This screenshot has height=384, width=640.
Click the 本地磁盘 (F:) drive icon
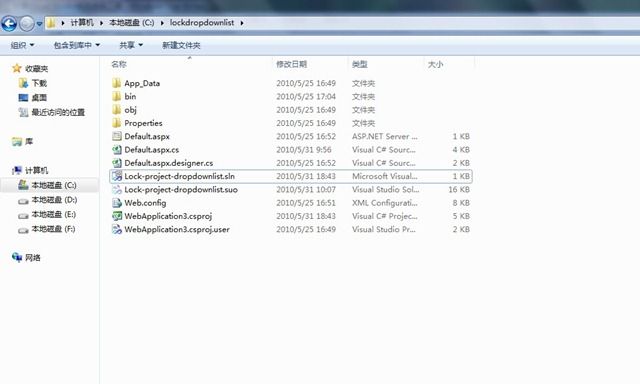click(x=23, y=230)
